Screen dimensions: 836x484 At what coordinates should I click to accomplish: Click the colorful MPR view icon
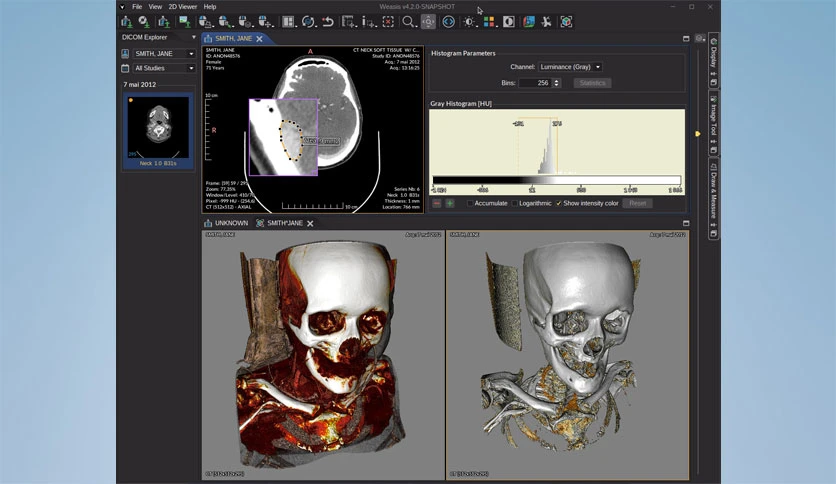(x=529, y=22)
